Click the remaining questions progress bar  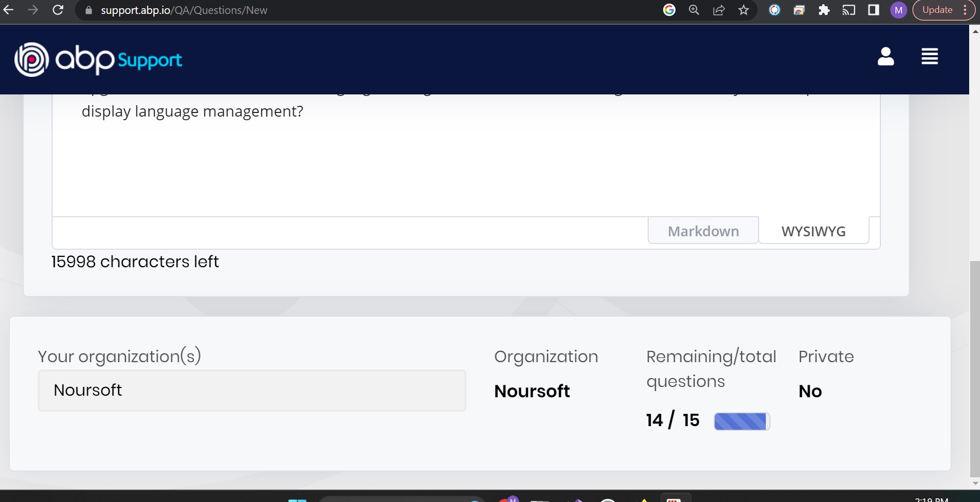pyautogui.click(x=742, y=422)
